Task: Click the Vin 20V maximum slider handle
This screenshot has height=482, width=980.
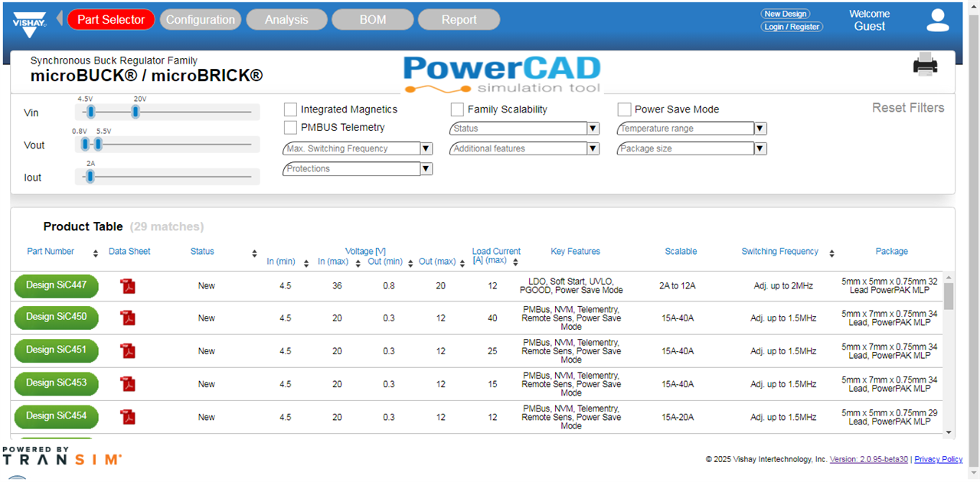Action: [x=136, y=112]
